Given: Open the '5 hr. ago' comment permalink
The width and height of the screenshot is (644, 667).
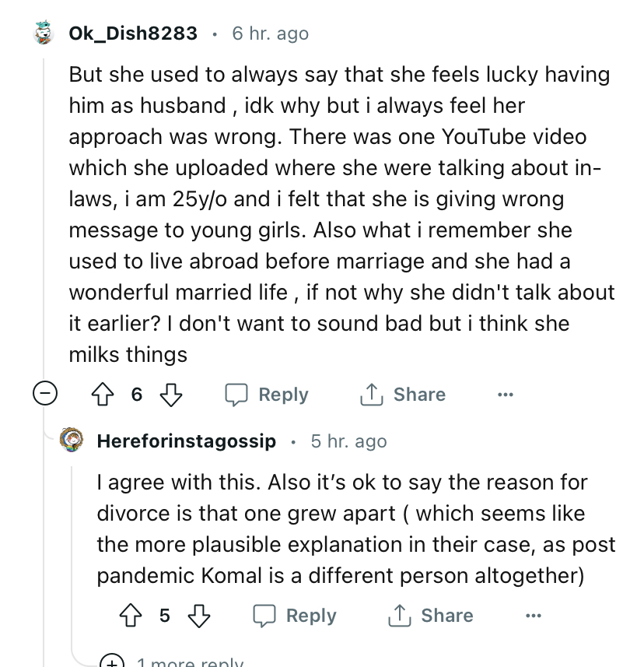Looking at the screenshot, I should click(x=348, y=441).
